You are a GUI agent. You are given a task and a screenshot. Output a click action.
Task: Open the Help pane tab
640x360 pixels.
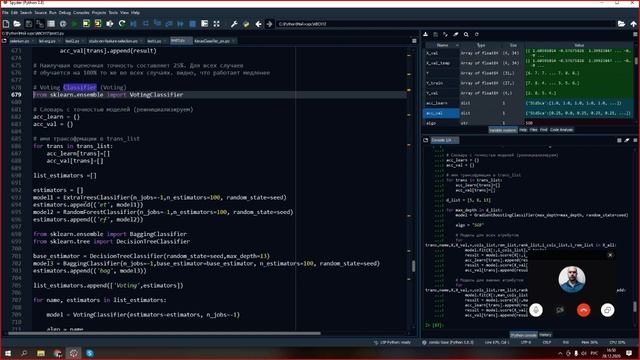click(x=523, y=130)
